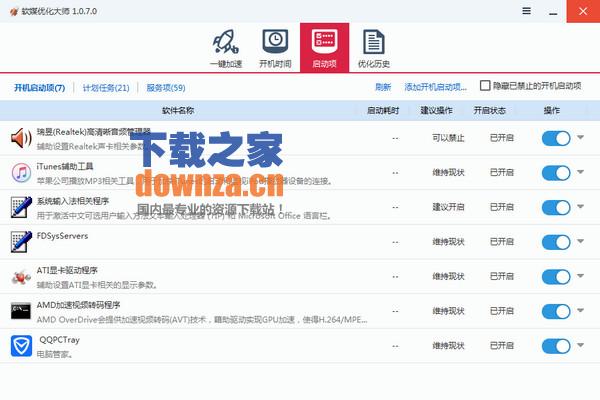The height and width of the screenshot is (400, 600).
Task: Switch off FDSysServers startup toggle
Action: coord(556,242)
